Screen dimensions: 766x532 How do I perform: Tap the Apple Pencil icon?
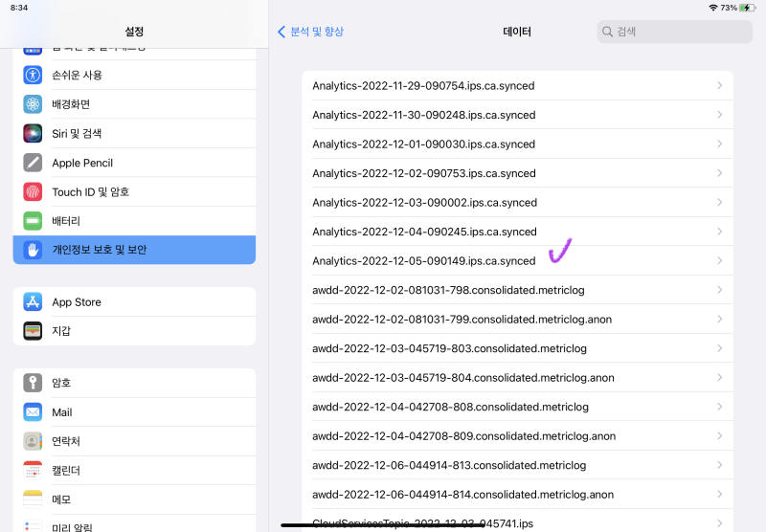coord(33,163)
